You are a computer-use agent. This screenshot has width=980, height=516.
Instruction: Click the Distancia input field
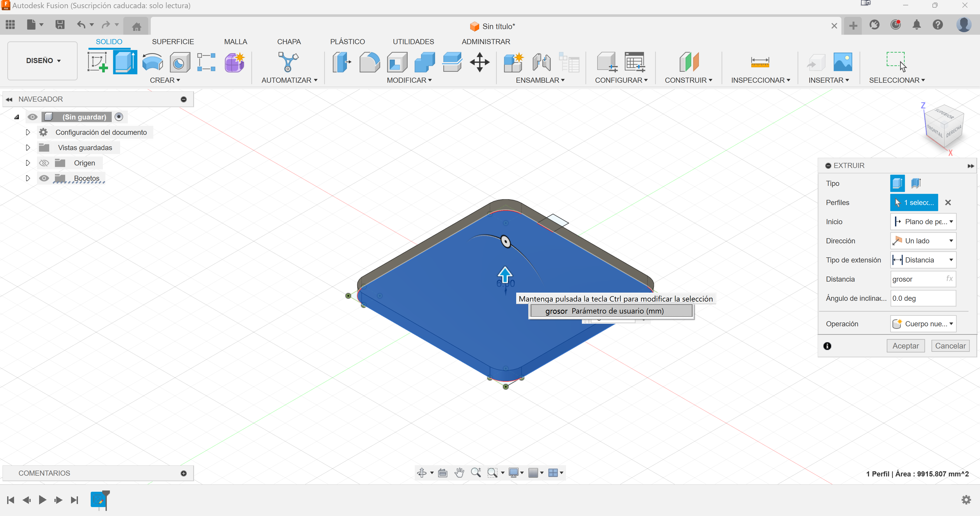coord(923,279)
